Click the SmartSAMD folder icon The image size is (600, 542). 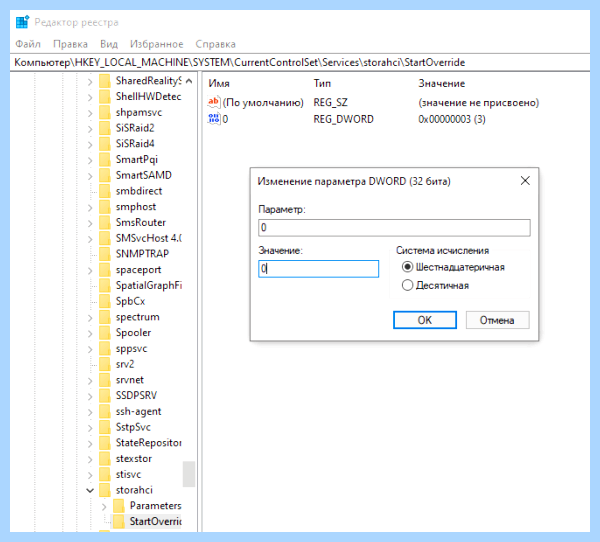104,175
